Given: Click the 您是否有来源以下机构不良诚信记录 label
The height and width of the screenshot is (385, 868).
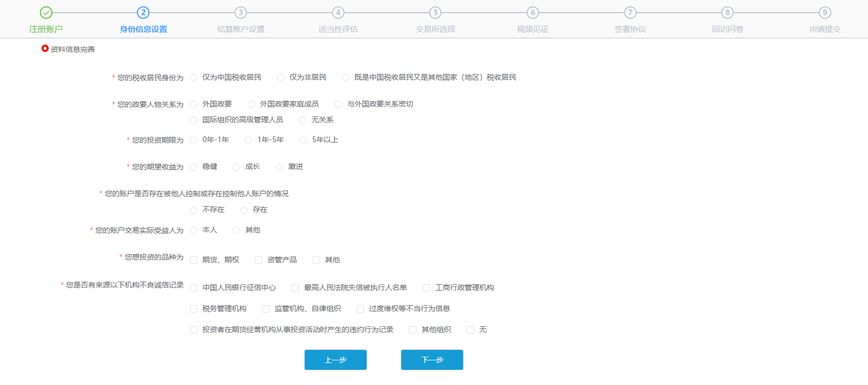Looking at the screenshot, I should coord(125,285).
